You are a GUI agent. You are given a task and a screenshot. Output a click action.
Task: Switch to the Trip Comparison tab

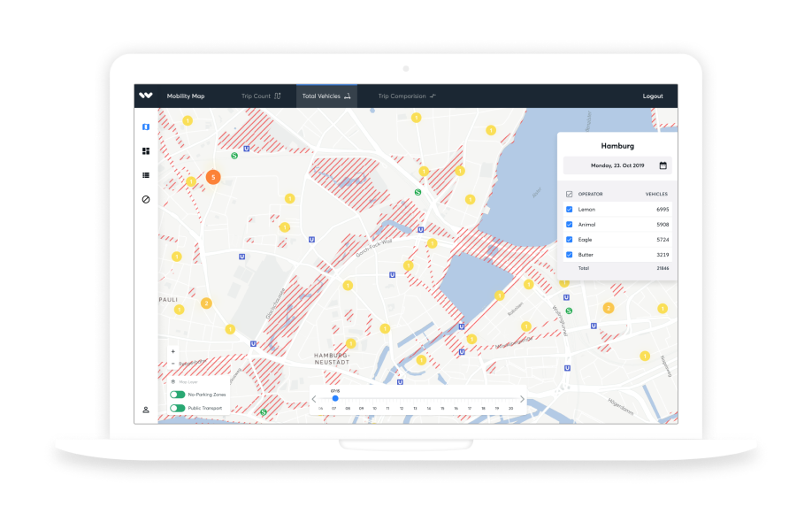pyautogui.click(x=406, y=96)
